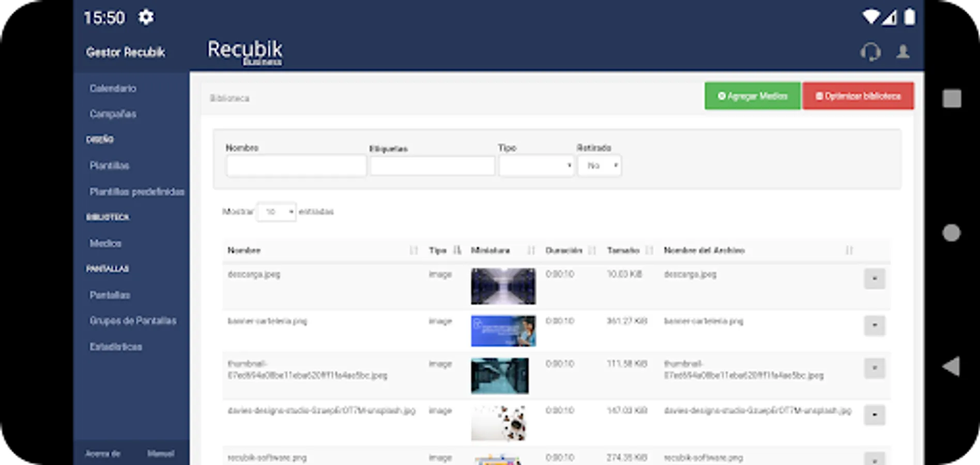The width and height of the screenshot is (980, 465).
Task: Open the Manual link
Action: 161,454
